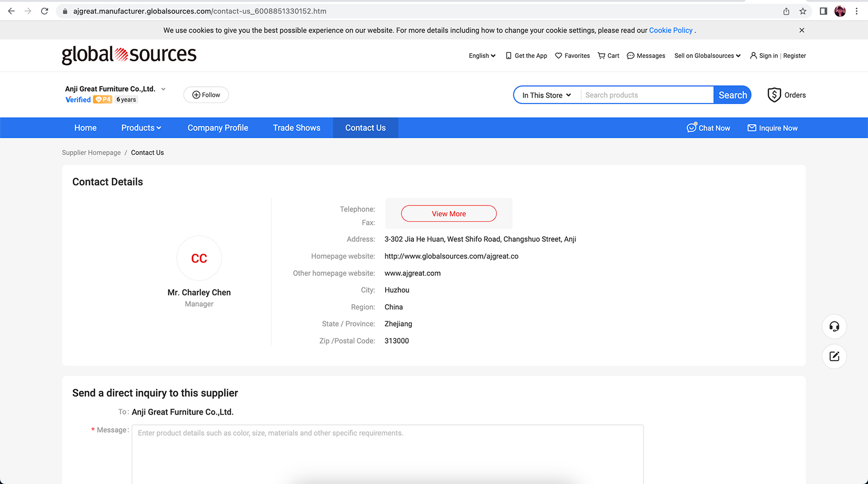Click the province value Zhejiang
The width and height of the screenshot is (868, 484).
[x=398, y=324]
